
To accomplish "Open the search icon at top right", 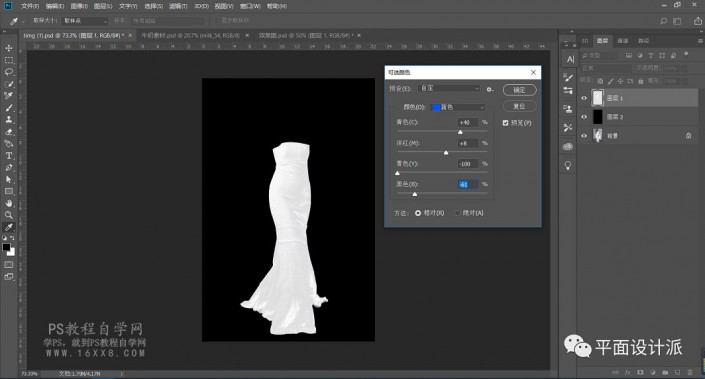I will click(663, 21).
